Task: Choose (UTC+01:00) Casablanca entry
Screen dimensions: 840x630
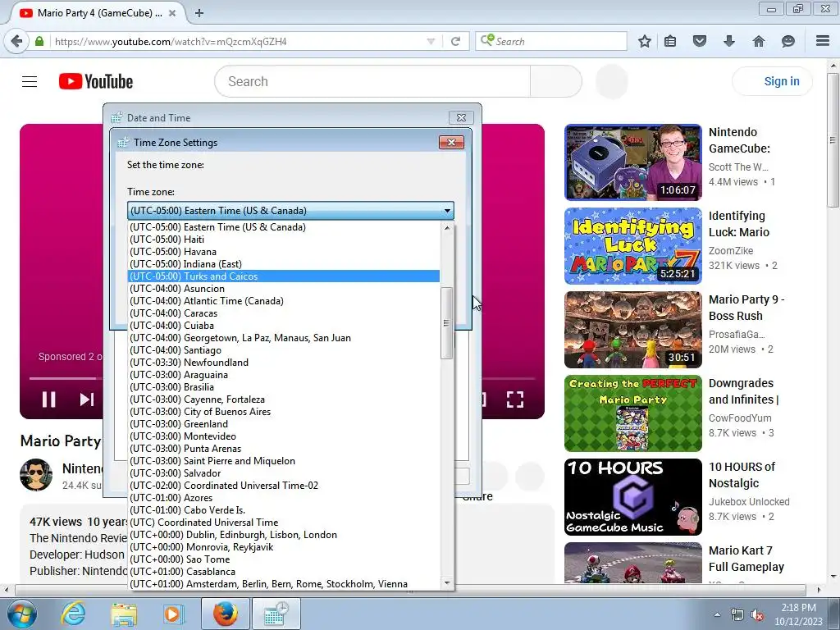Action: point(283,572)
